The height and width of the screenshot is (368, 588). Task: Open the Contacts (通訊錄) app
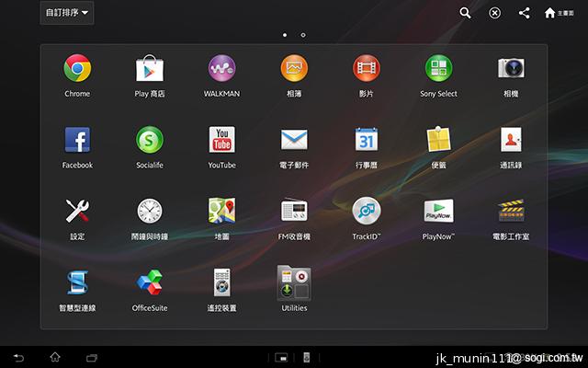click(x=511, y=140)
